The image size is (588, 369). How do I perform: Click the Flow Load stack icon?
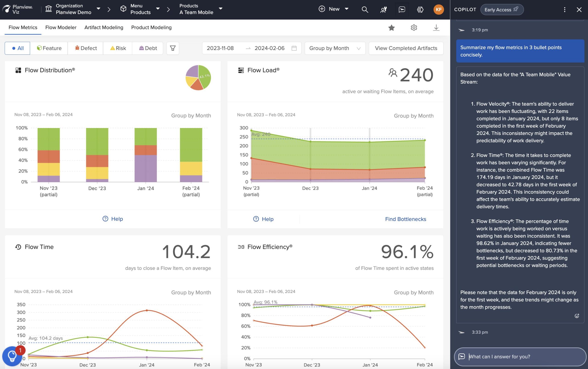(241, 70)
